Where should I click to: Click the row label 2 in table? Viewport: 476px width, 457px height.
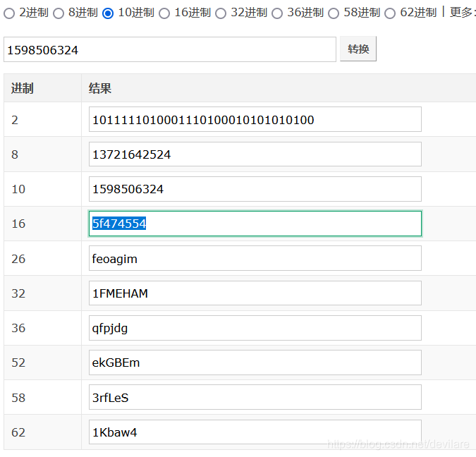tap(15, 120)
